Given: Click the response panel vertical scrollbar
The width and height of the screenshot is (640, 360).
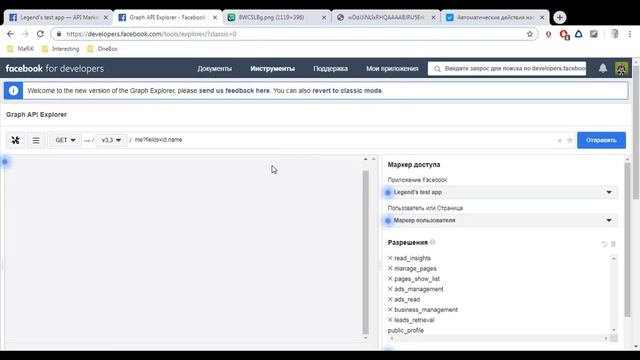Looking at the screenshot, I should coord(366,252).
